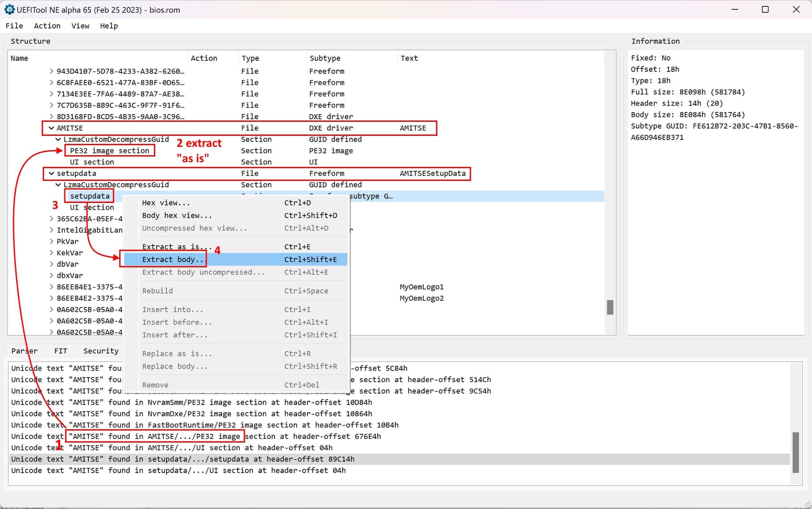The image size is (812, 509).
Task: Click AMITSESetupData text cell
Action: [x=433, y=173]
